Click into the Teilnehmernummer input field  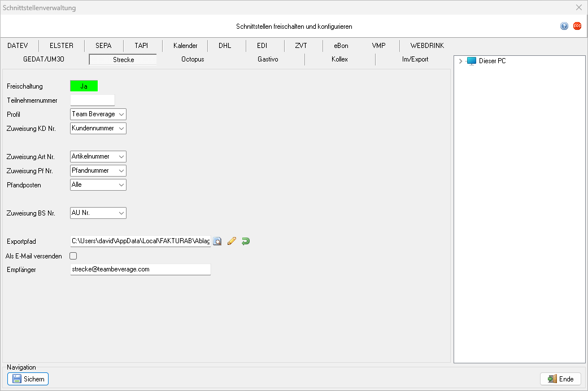pyautogui.click(x=92, y=100)
